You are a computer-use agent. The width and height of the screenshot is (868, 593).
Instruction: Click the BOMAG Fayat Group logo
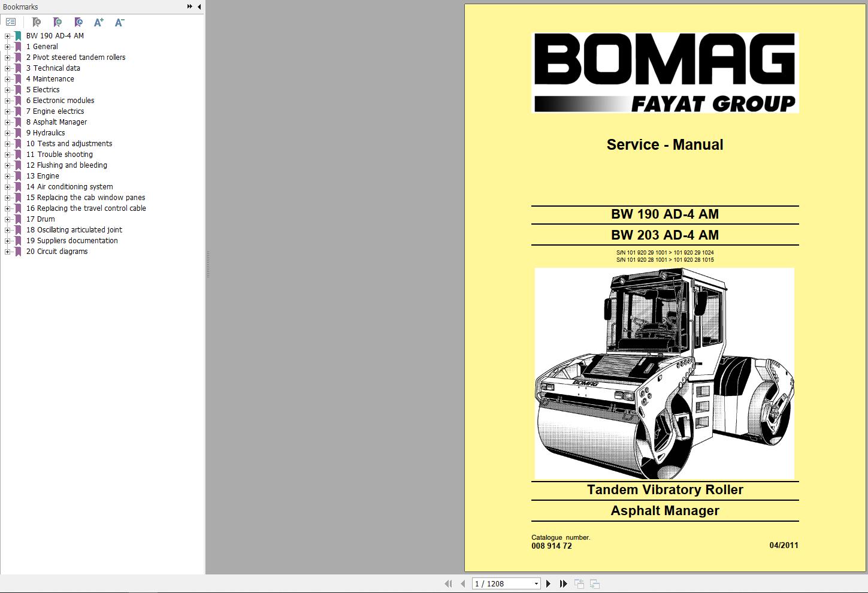click(x=665, y=72)
